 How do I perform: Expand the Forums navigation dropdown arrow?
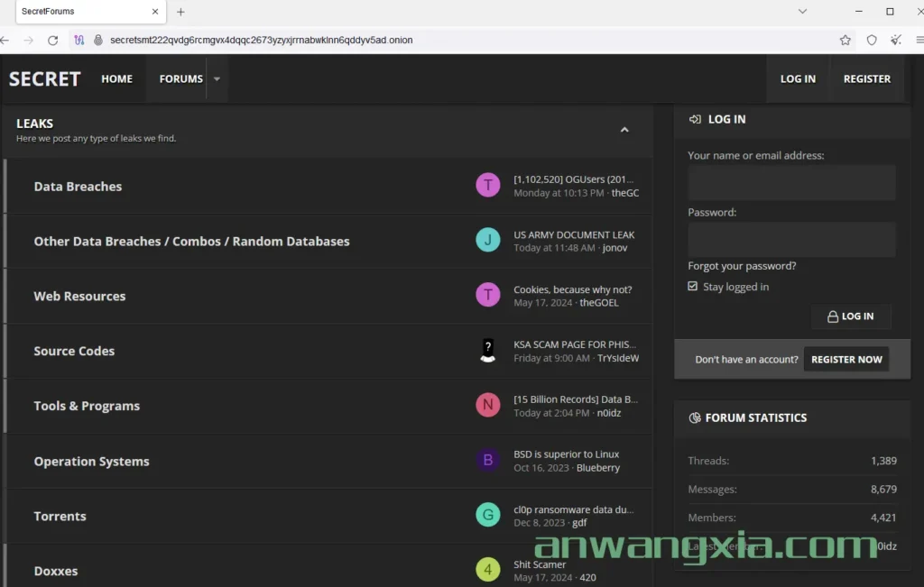(x=217, y=78)
